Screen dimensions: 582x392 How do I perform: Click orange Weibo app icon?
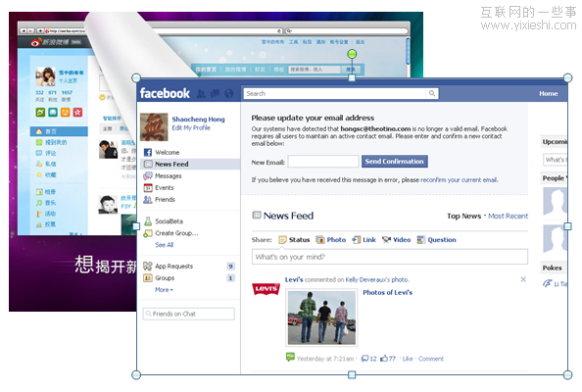click(x=66, y=112)
